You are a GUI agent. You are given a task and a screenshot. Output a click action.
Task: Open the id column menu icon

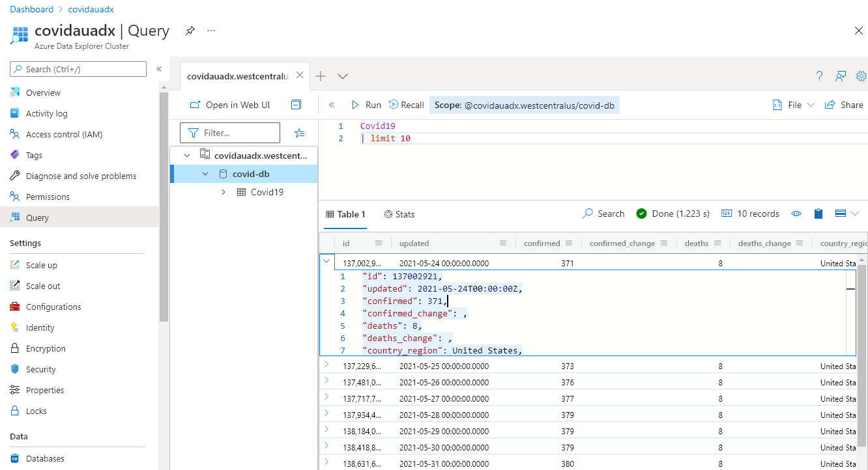[x=379, y=243]
